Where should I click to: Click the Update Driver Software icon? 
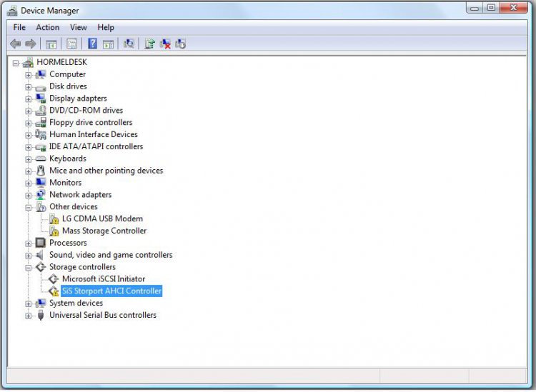[x=149, y=44]
